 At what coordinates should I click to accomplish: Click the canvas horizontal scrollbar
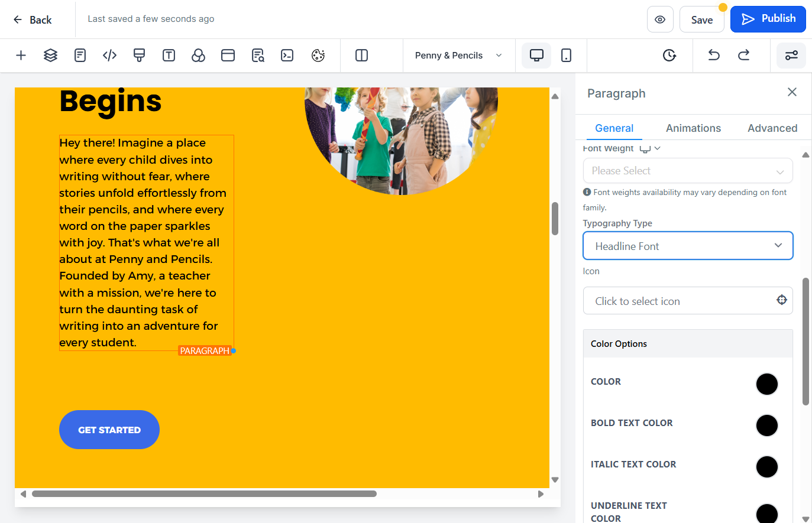[x=204, y=494]
